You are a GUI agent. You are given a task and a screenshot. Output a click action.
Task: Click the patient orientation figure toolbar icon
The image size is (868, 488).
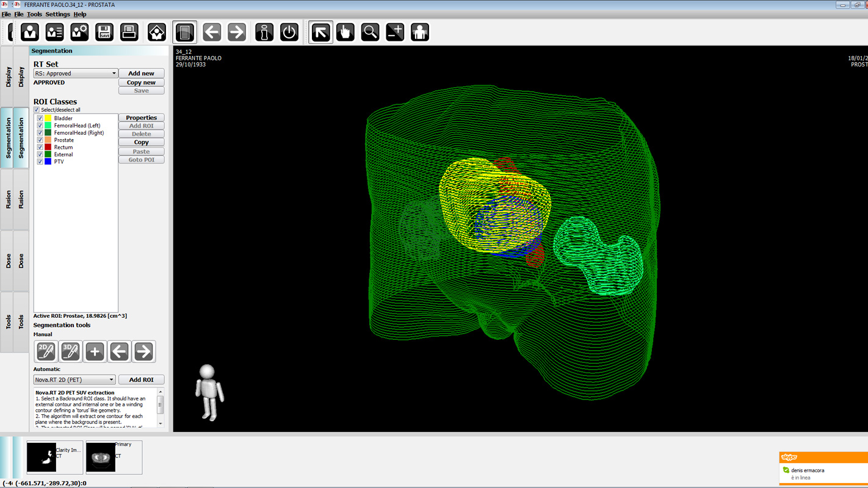pyautogui.click(x=420, y=32)
